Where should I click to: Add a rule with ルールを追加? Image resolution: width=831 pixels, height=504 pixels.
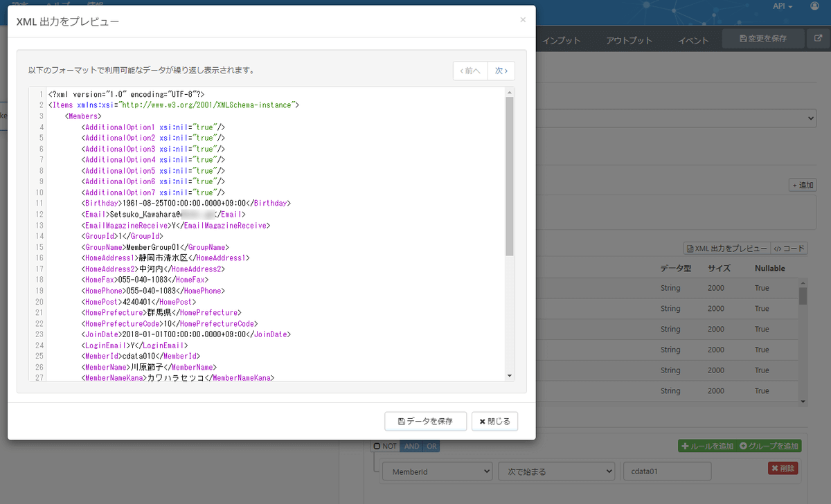706,446
